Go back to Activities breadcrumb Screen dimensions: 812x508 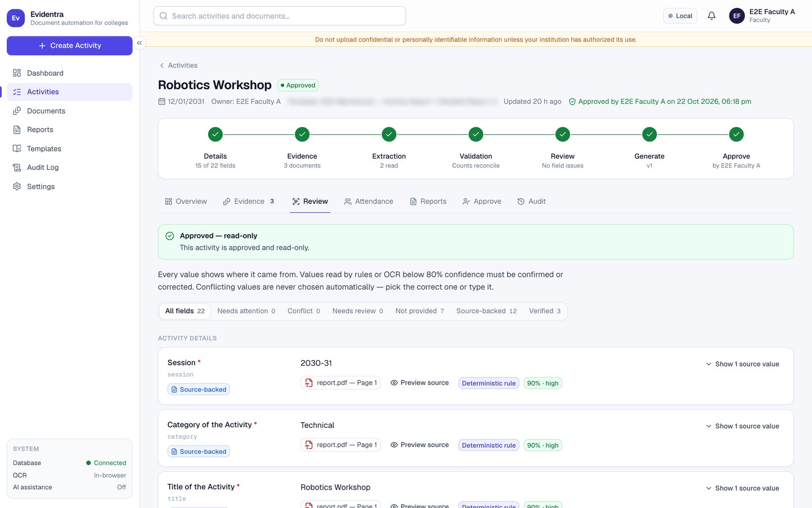coord(178,65)
